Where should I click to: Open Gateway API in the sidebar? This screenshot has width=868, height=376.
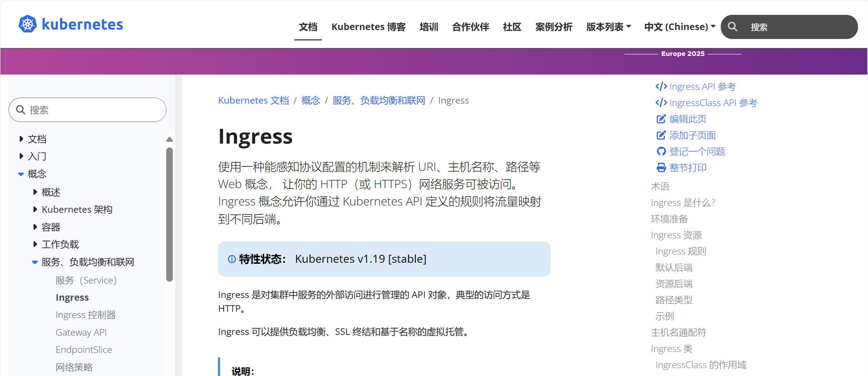81,332
